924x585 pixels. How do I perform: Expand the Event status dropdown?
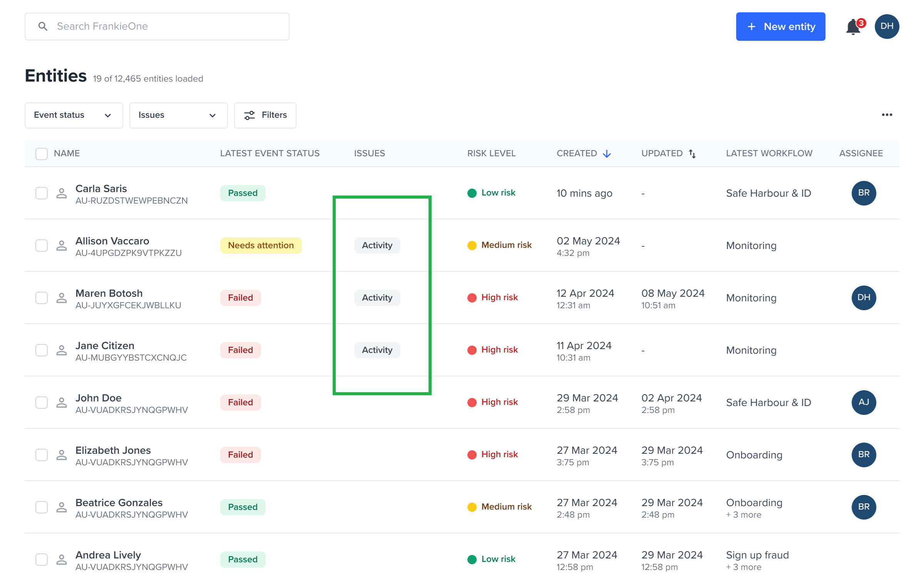coord(74,115)
